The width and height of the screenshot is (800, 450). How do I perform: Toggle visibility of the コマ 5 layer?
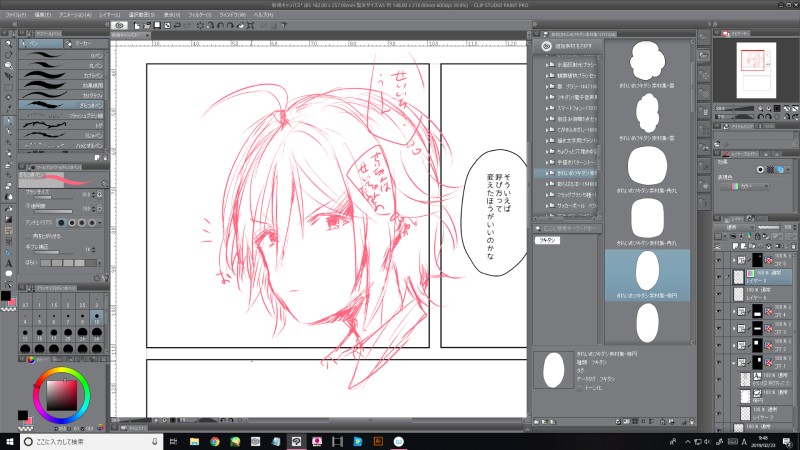(719, 260)
